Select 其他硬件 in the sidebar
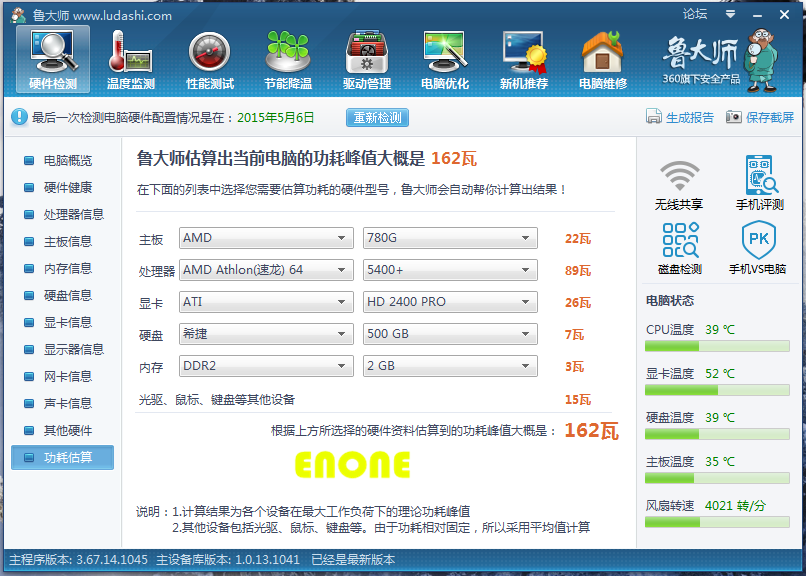Image resolution: width=806 pixels, height=576 pixels. point(63,430)
